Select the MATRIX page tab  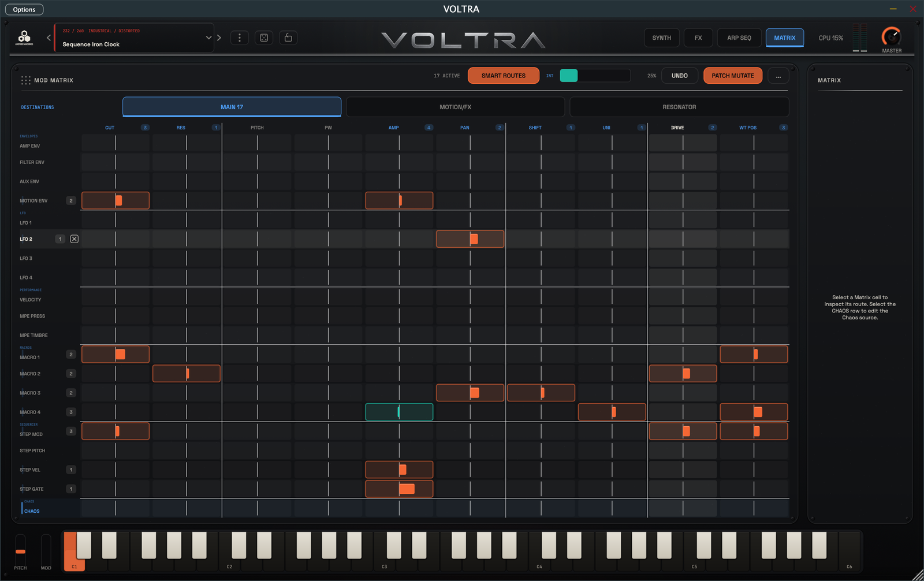coord(785,38)
